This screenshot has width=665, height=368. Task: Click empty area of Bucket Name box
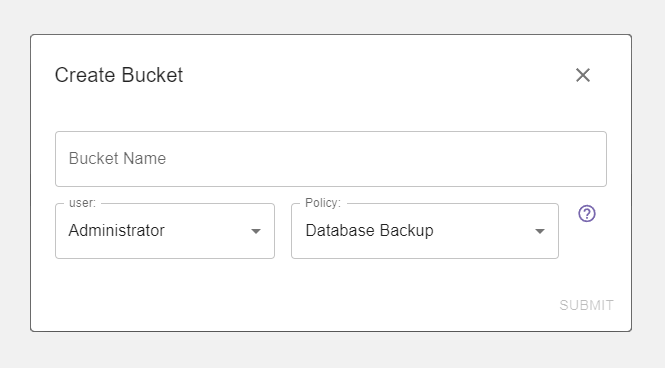tap(382, 159)
